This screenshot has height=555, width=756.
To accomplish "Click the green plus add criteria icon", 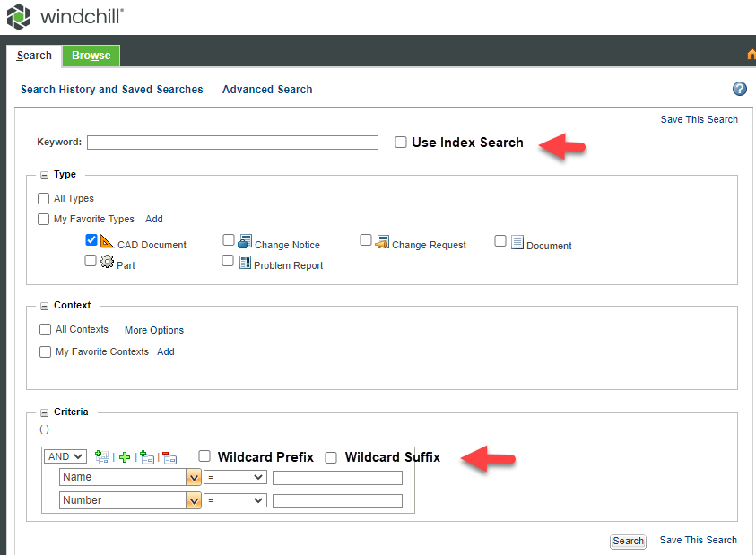I will [125, 457].
